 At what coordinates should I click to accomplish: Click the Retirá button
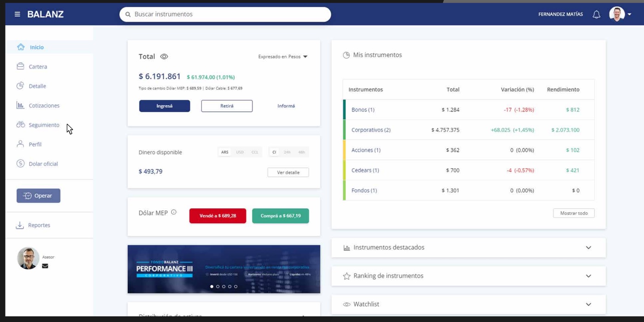[x=227, y=106]
